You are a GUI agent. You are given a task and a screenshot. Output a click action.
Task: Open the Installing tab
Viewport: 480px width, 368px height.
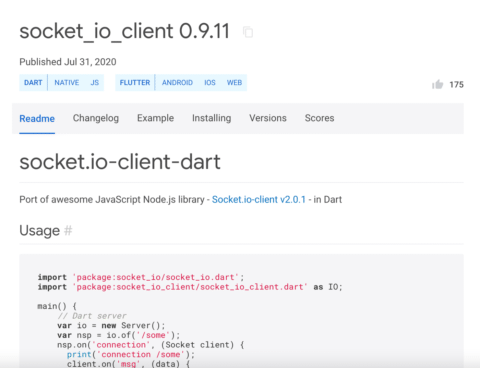click(x=211, y=118)
